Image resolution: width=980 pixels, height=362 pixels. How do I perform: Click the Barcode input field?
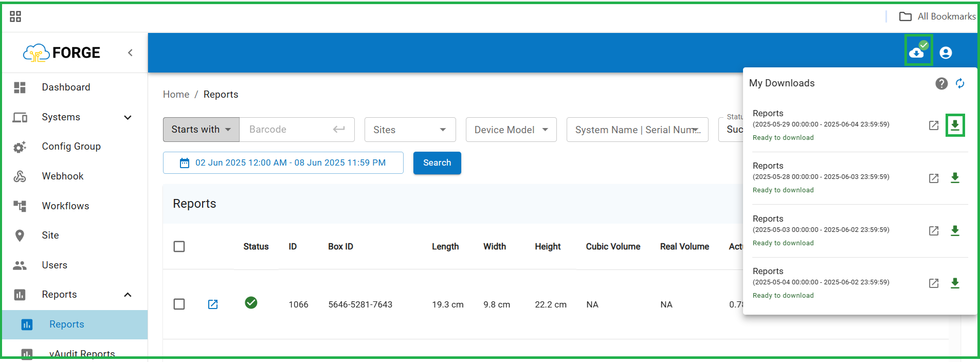point(288,130)
